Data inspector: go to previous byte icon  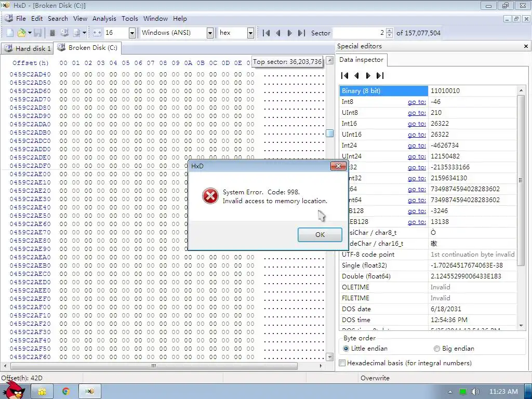click(x=356, y=76)
